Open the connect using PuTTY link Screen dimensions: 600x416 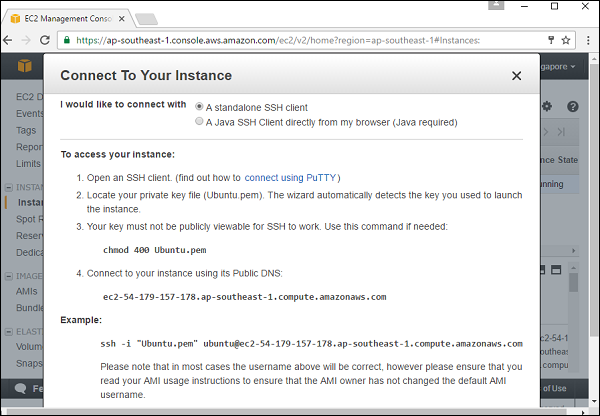[x=284, y=176]
